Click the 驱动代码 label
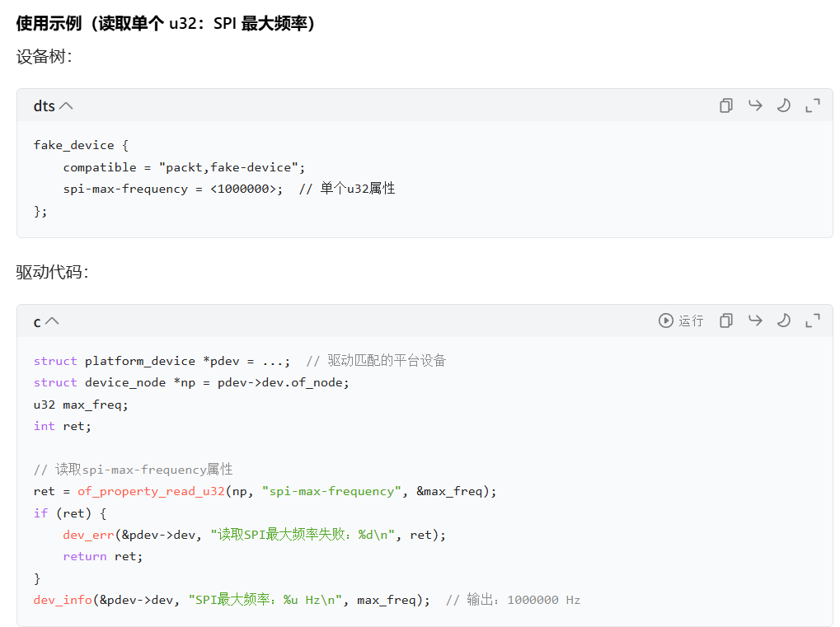The image size is (840, 627). [x=52, y=272]
